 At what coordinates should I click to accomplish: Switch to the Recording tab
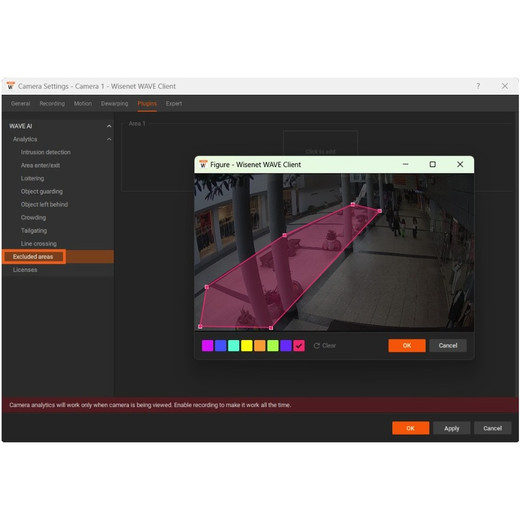coord(52,104)
